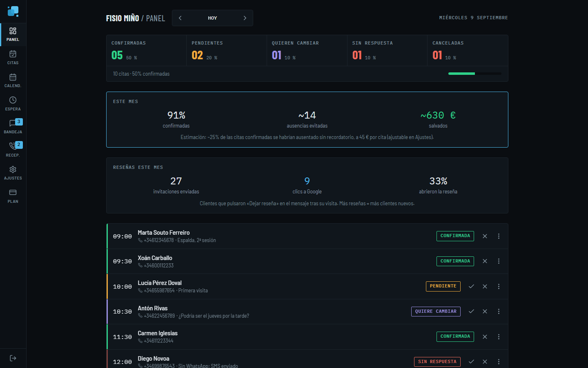The width and height of the screenshot is (588, 368).
Task: Open Ajustes settings
Action: coord(13,173)
